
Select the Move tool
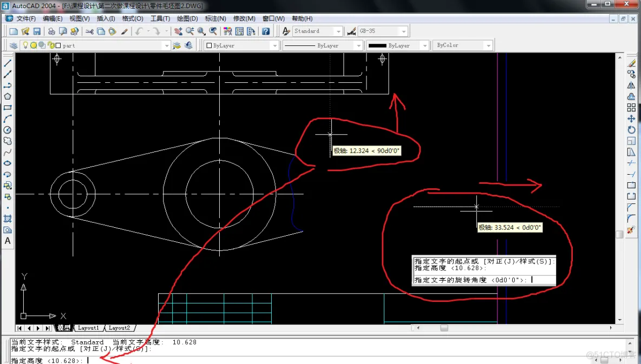point(632,119)
